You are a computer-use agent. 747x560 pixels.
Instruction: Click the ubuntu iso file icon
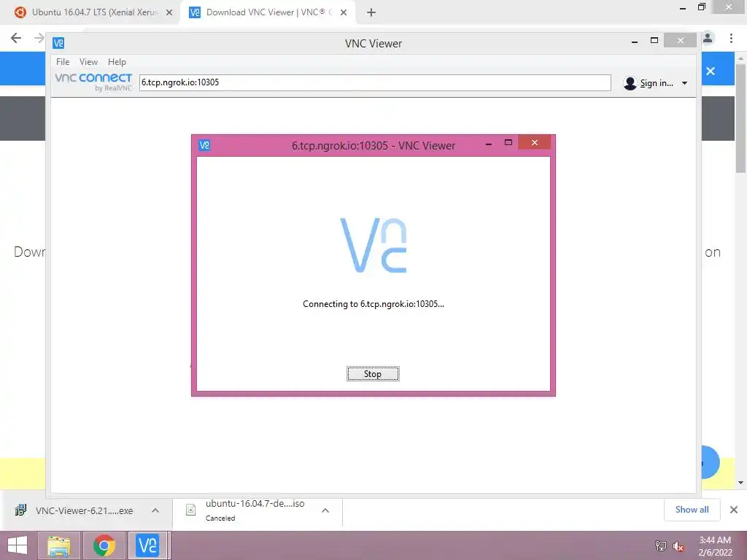(x=190, y=510)
